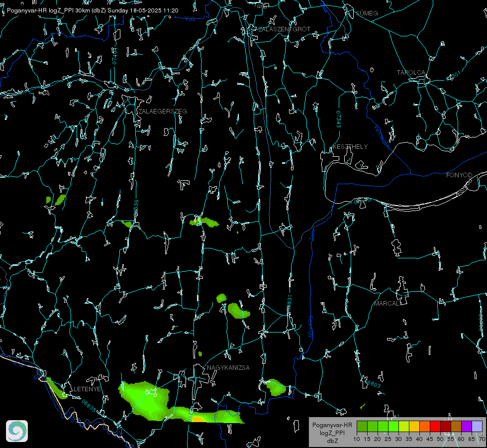
Task: Click the legend scale value 10
Action: [357, 440]
